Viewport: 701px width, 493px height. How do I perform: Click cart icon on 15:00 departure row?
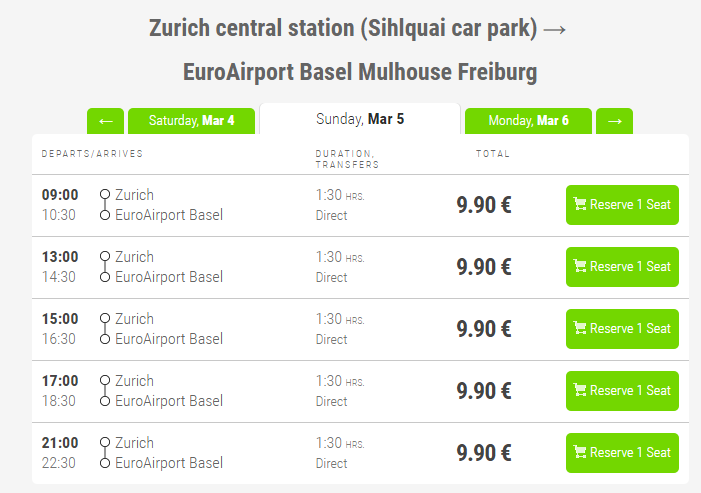(x=580, y=329)
